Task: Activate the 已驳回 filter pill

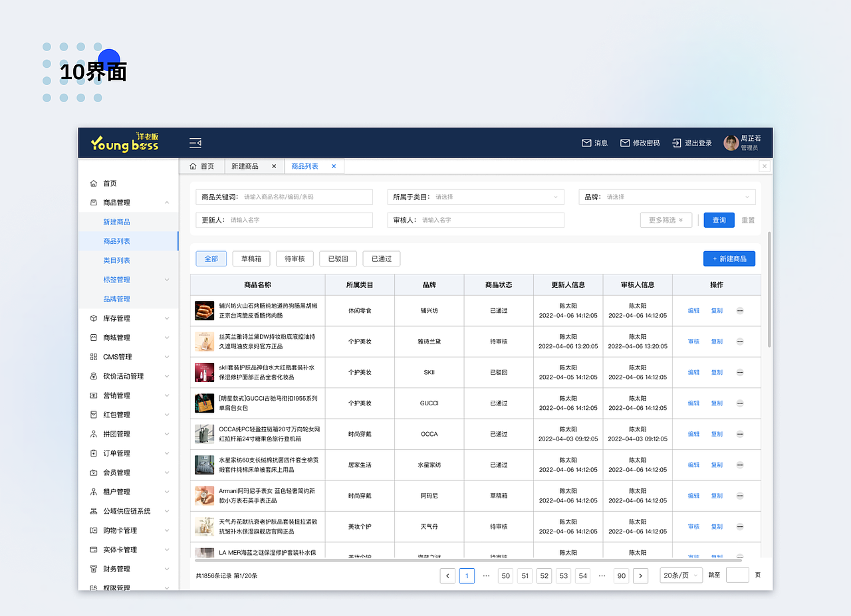Action: click(x=338, y=258)
